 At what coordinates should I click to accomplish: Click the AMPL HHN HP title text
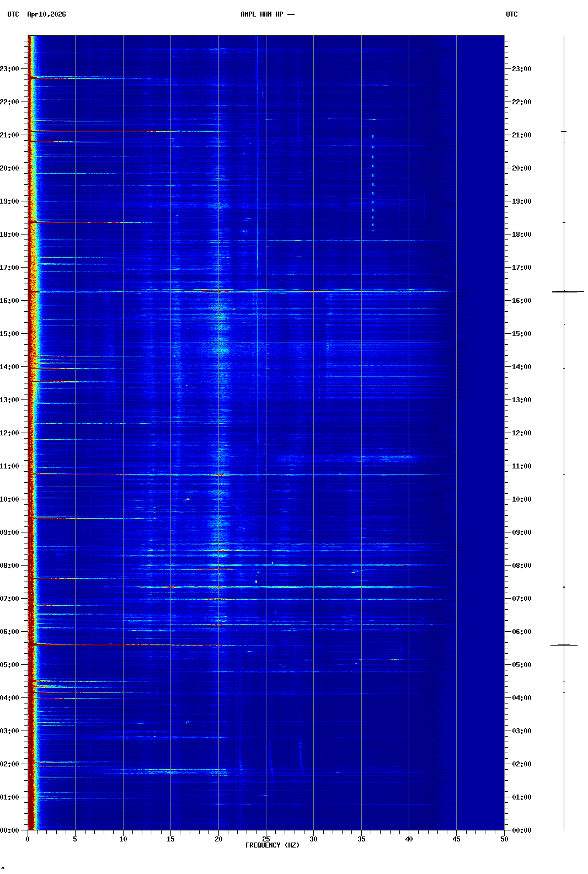point(267,14)
